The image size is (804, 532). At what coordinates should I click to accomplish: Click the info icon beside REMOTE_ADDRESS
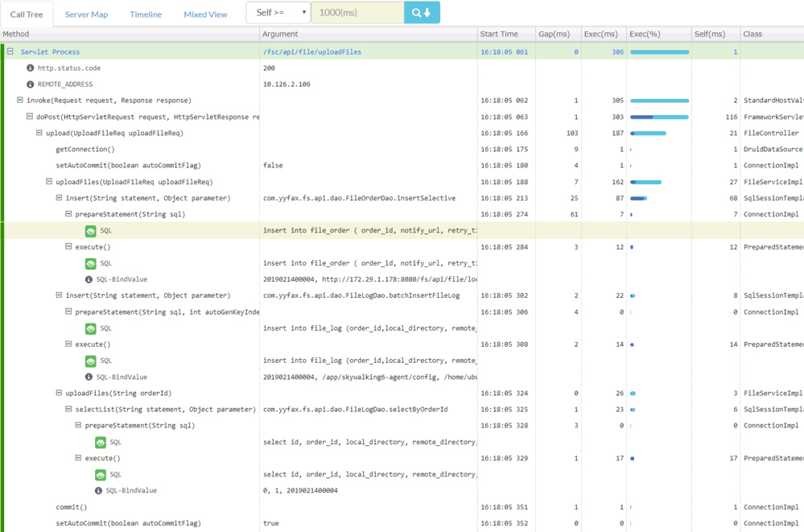tap(31, 85)
